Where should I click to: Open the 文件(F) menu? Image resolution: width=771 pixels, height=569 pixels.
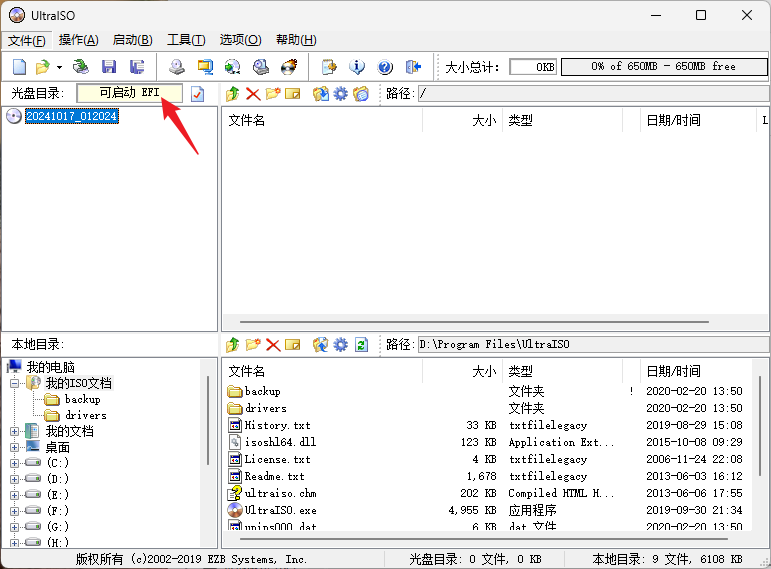[27, 40]
